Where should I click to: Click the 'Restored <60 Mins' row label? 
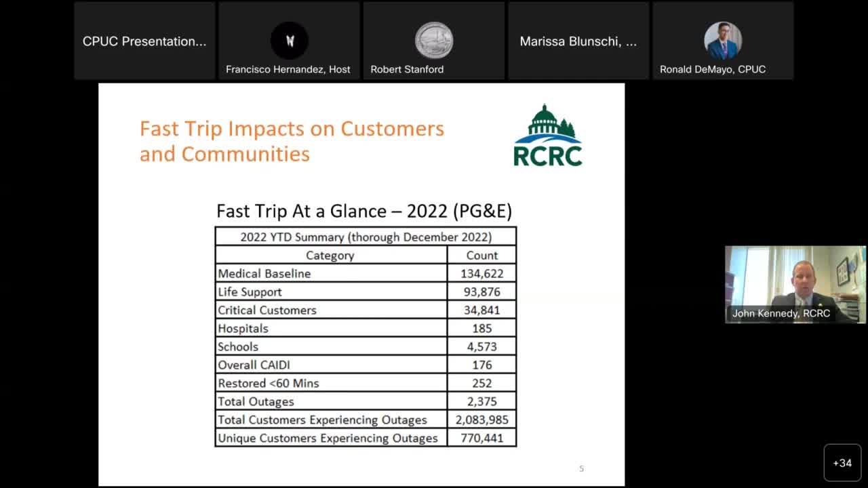pos(269,384)
